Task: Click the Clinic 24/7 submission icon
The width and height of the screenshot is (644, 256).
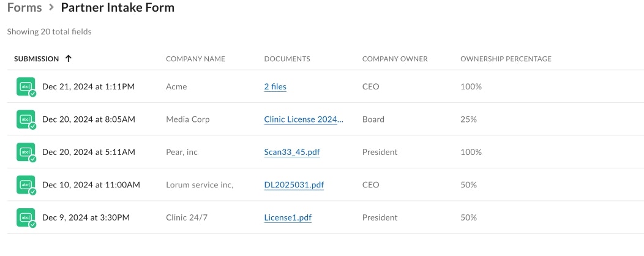Action: (26, 218)
